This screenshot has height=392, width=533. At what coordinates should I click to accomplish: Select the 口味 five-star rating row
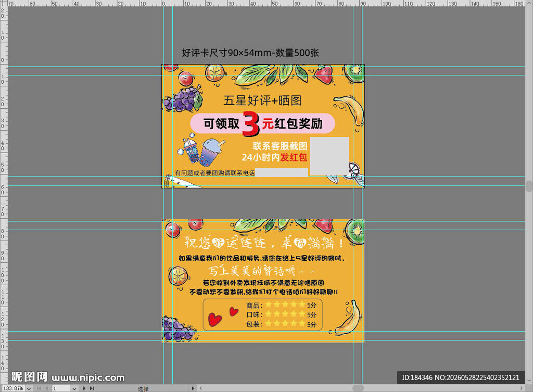281,314
